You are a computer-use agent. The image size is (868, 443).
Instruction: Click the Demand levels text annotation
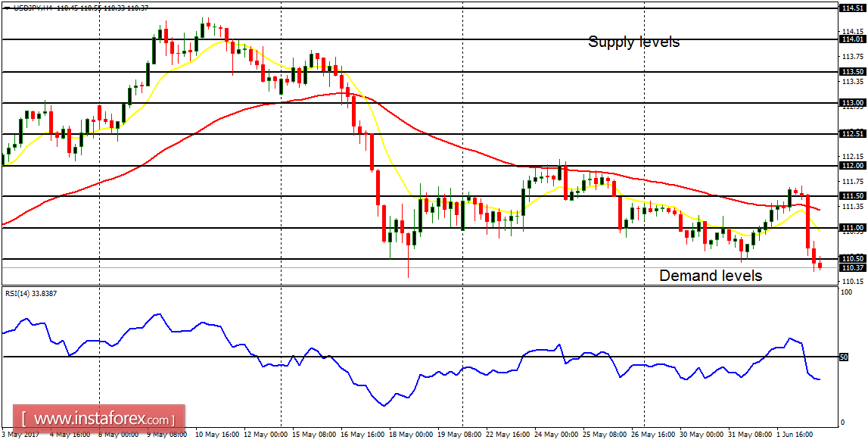(711, 276)
